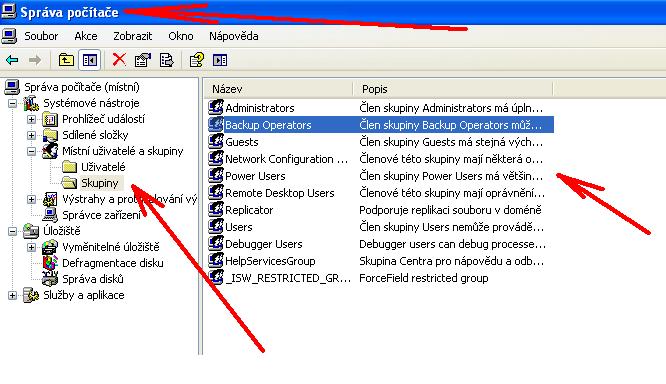Select the Uživatelé folder in tree
Image resolution: width=666 pixels, height=384 pixels.
(103, 167)
